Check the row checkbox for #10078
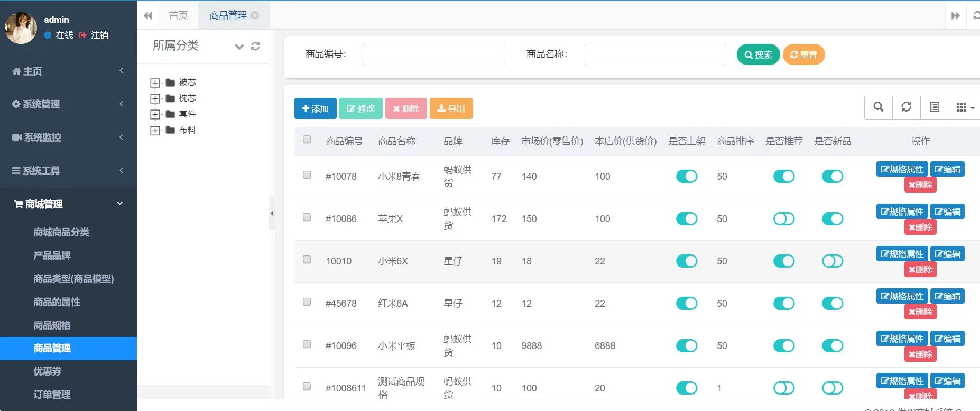The image size is (980, 411). pyautogui.click(x=307, y=175)
